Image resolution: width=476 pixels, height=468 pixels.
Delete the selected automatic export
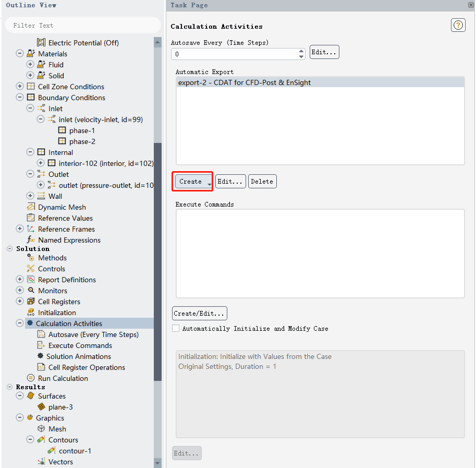(x=262, y=182)
